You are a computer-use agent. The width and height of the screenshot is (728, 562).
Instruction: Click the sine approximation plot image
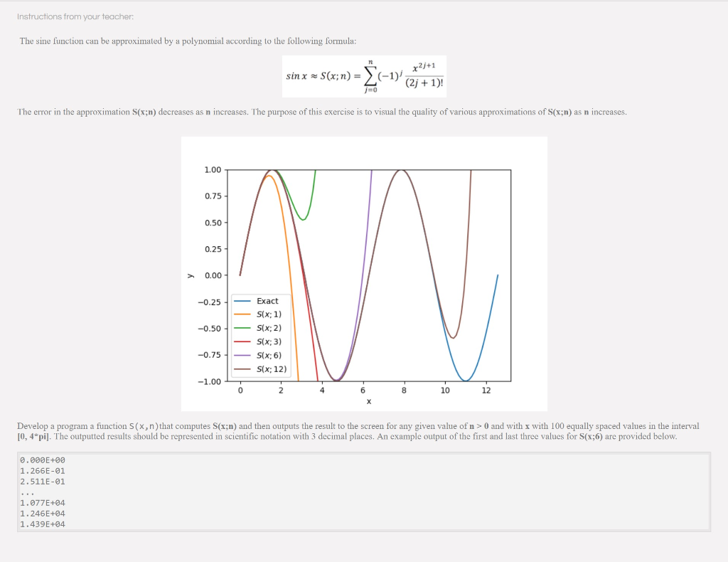364,274
